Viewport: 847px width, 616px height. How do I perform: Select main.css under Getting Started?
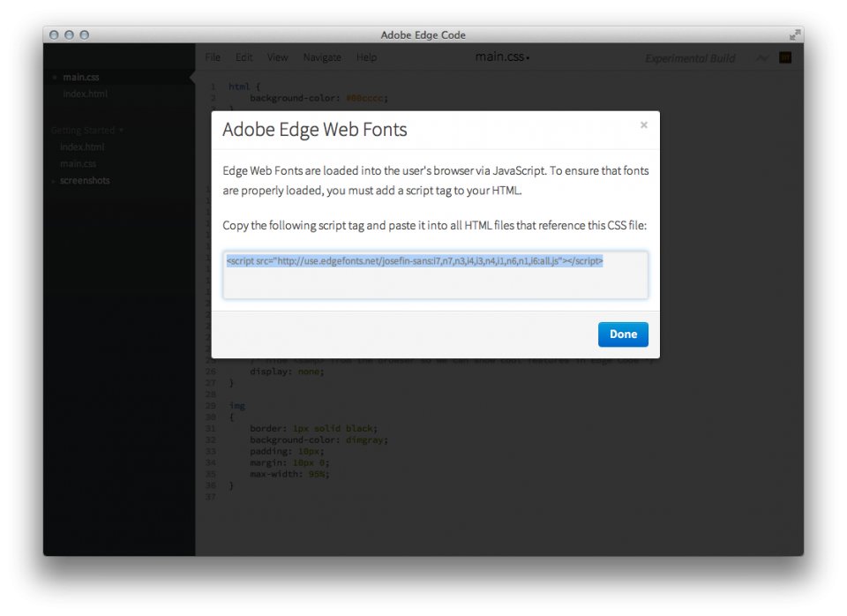(78, 163)
